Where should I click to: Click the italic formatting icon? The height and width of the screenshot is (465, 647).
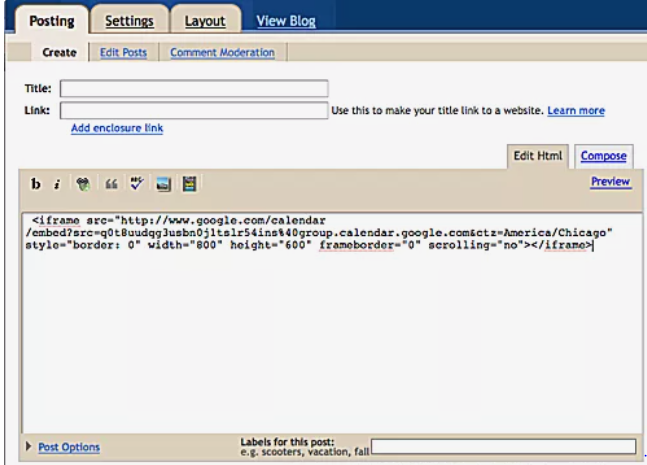57,184
